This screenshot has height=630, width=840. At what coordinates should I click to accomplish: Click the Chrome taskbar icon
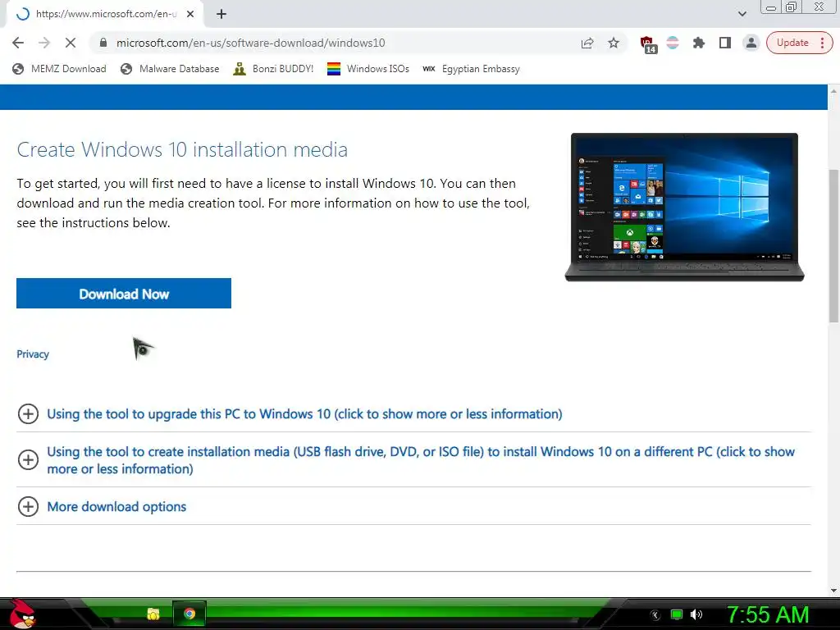point(189,614)
